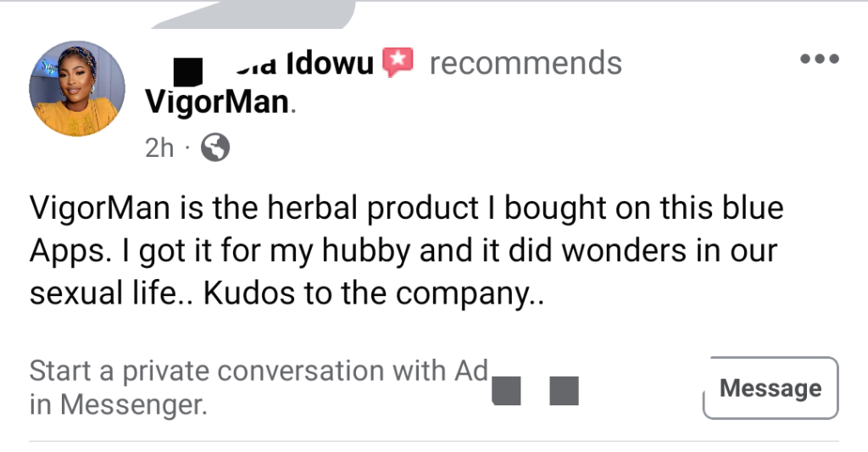Click the "in Messenger." text

pos(119,405)
